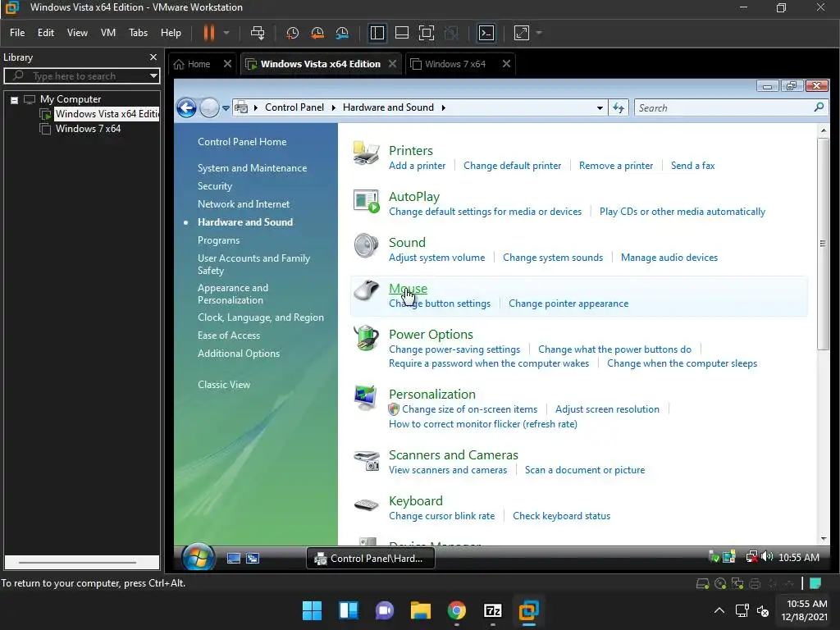The width and height of the screenshot is (840, 630).
Task: Open the Adjust system volume link
Action: tap(436, 258)
